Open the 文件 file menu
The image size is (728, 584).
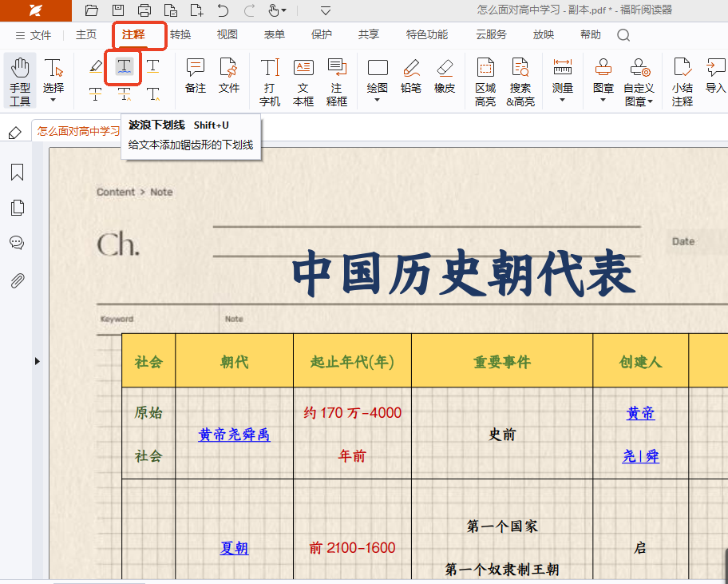[34, 35]
